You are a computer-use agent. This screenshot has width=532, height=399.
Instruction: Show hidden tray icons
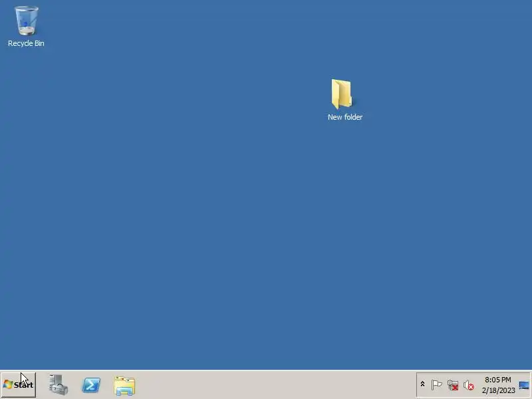pos(422,384)
